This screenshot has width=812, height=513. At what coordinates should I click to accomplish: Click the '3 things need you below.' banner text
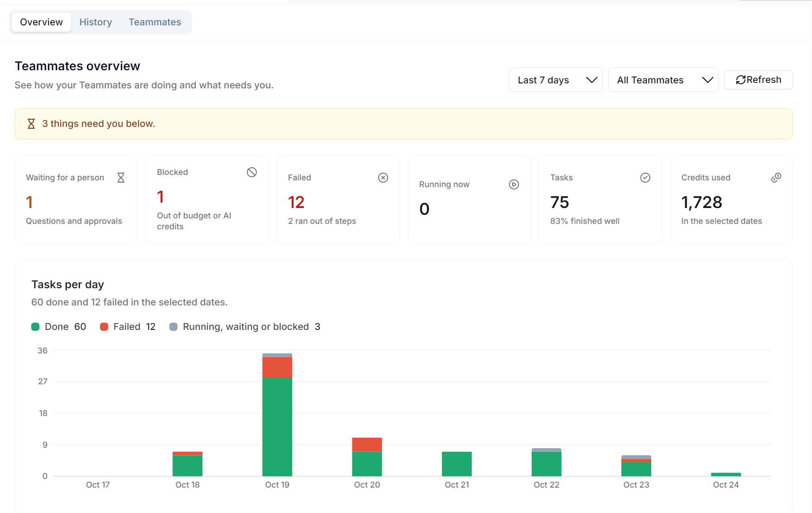tap(99, 124)
